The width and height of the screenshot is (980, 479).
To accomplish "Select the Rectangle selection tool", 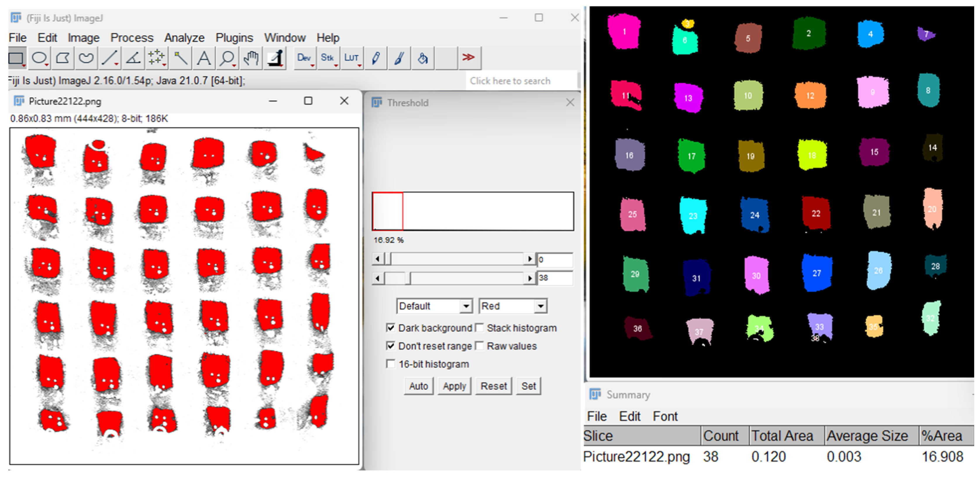I will [x=16, y=58].
